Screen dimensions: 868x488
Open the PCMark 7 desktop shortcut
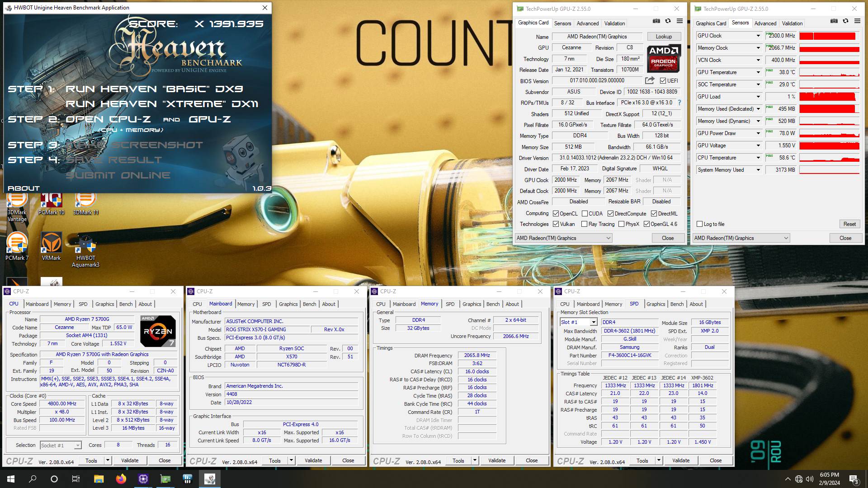click(x=17, y=246)
